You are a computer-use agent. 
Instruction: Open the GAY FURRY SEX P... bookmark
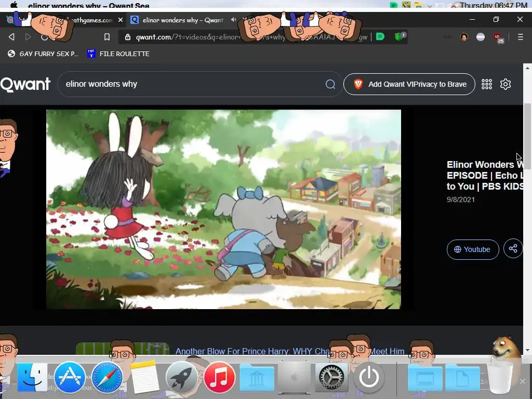[44, 54]
